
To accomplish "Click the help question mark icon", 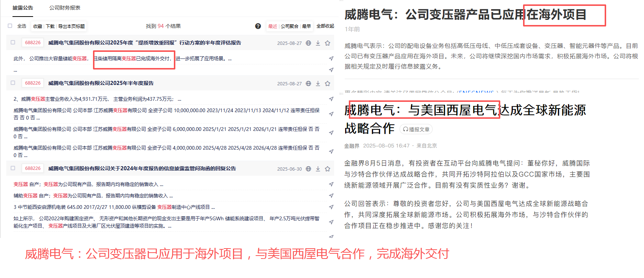I will [258, 26].
